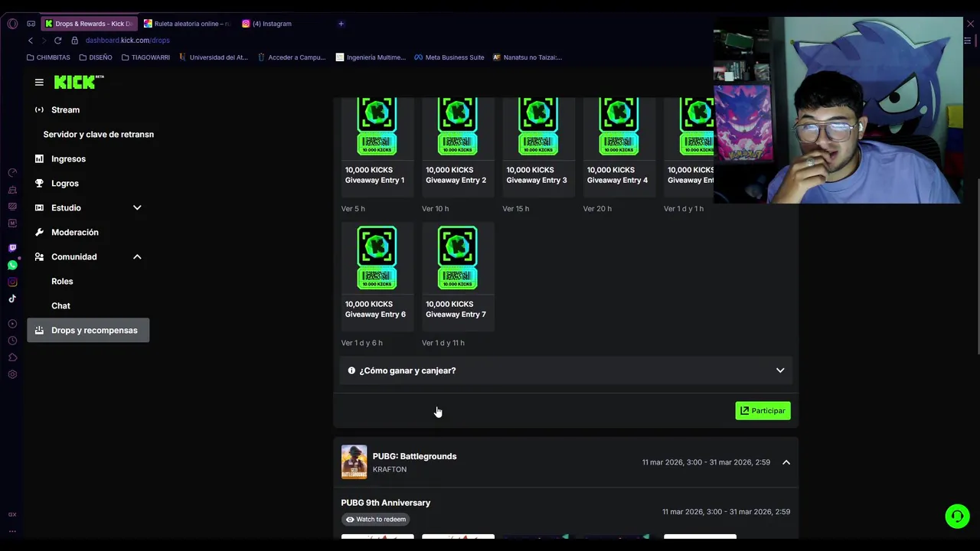Click the site security lock icon

pos(75,41)
